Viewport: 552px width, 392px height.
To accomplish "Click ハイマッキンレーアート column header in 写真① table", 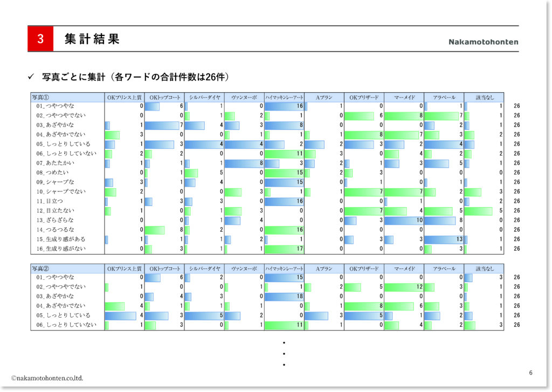I will pos(284,98).
